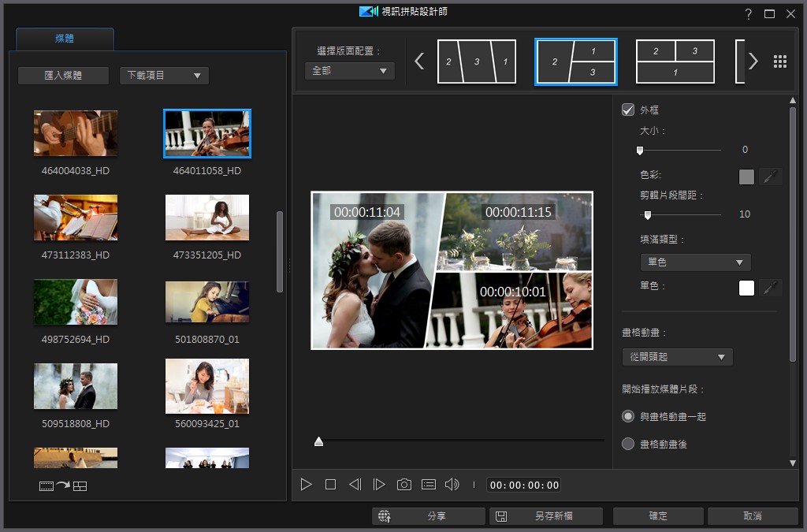Click the list settings icon near playback controls
The height and width of the screenshot is (532, 807).
[x=427, y=484]
